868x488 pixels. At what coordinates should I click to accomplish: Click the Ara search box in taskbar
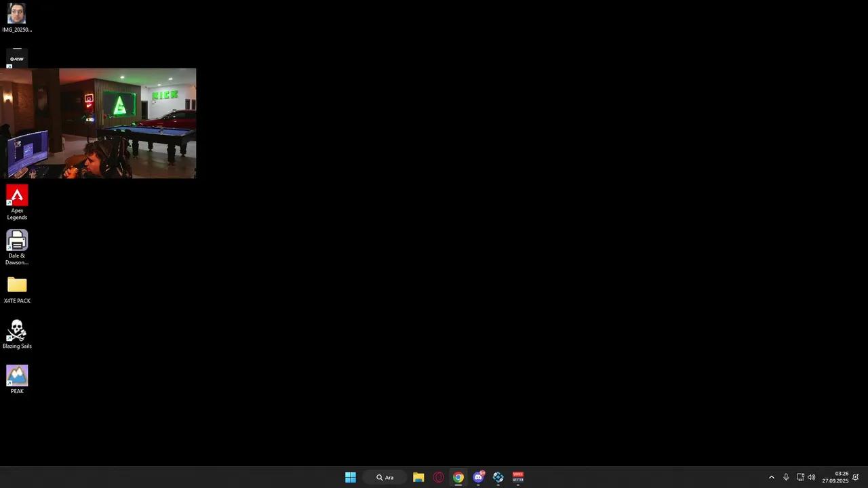tap(385, 477)
